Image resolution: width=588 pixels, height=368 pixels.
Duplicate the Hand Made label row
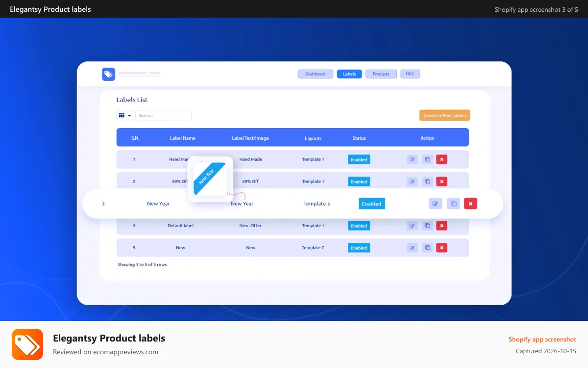tap(427, 159)
